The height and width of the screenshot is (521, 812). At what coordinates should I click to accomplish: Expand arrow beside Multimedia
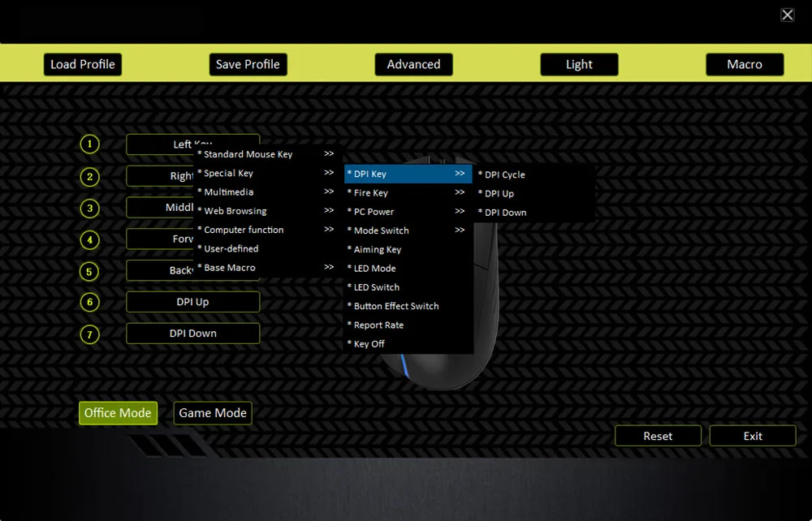click(329, 192)
